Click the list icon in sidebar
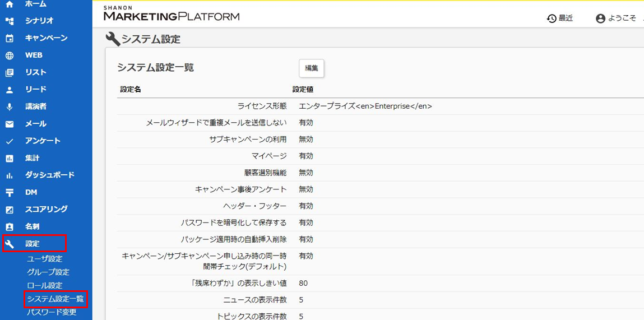The width and height of the screenshot is (644, 320). [x=10, y=73]
